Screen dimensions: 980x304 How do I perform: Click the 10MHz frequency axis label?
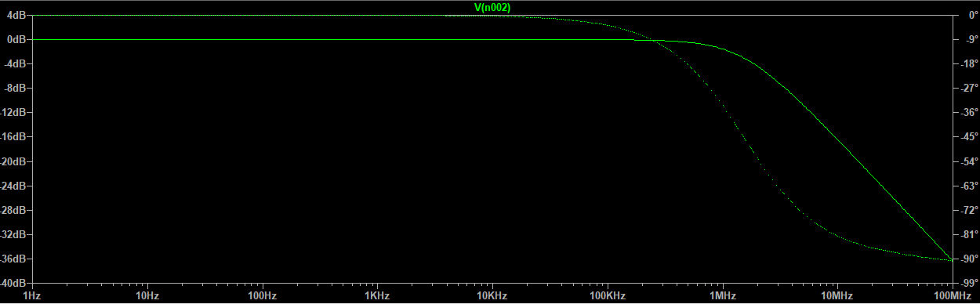coord(837,295)
